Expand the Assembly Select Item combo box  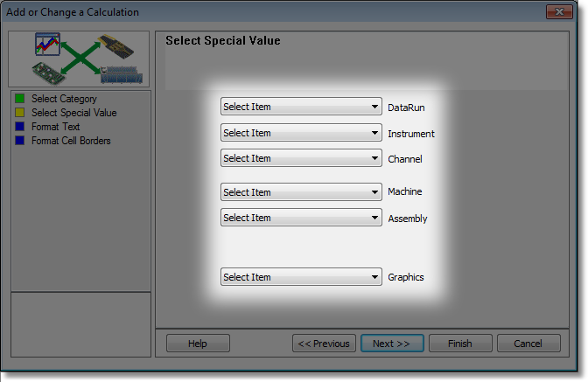coord(301,218)
